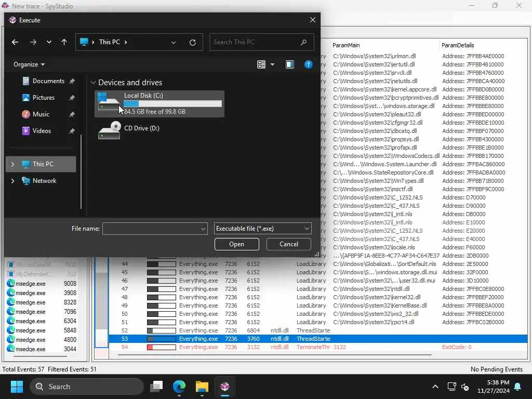Show hidden system tray icons

point(435,387)
